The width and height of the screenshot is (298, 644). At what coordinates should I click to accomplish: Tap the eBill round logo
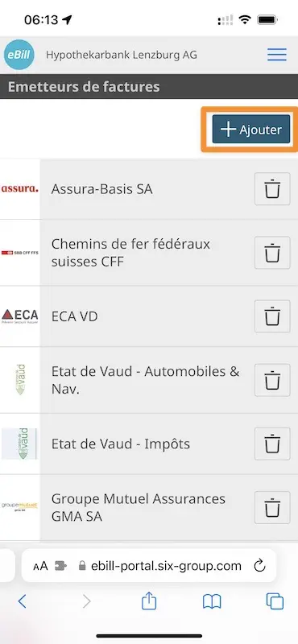point(19,55)
